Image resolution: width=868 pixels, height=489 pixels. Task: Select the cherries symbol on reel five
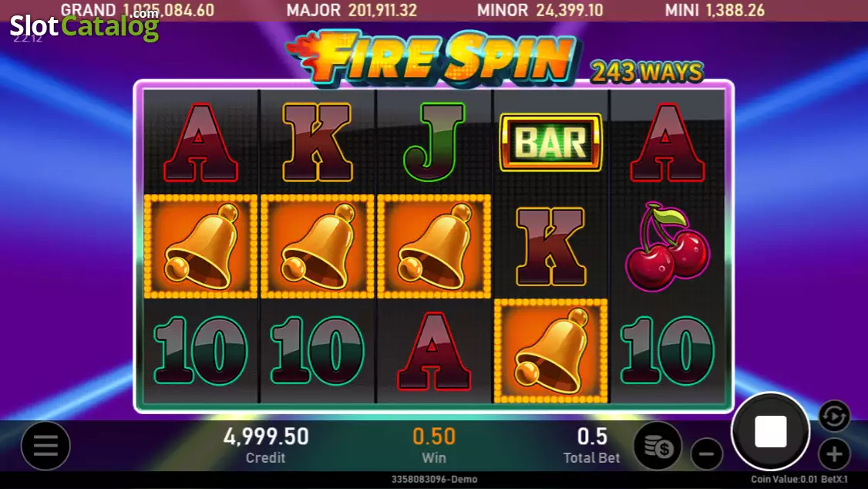coord(667,247)
